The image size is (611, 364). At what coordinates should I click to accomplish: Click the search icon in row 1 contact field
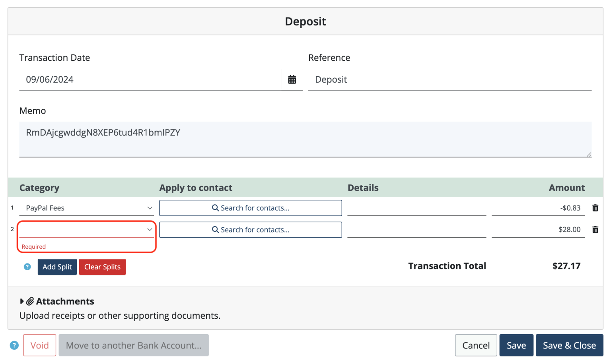215,207
